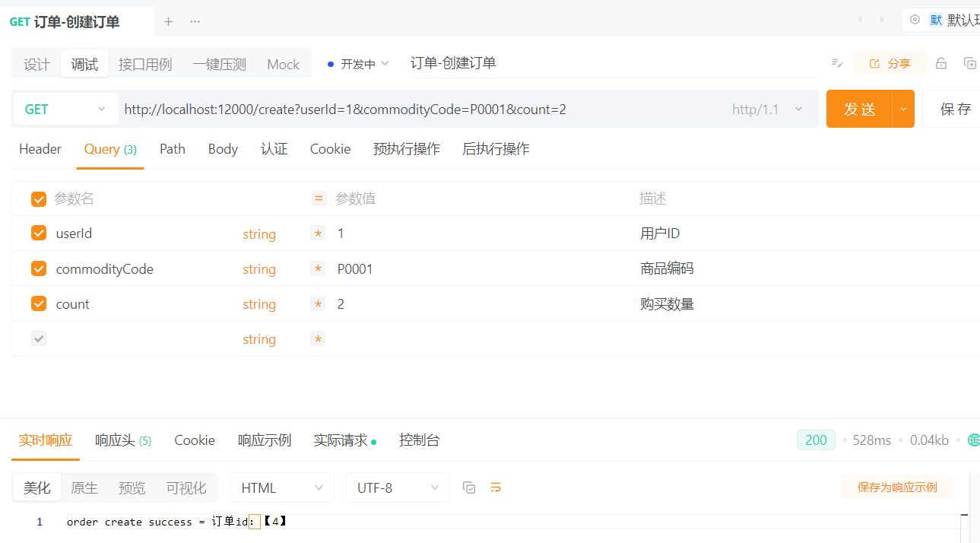Click the required asterisk for count
This screenshot has height=543, width=980.
coord(318,303)
